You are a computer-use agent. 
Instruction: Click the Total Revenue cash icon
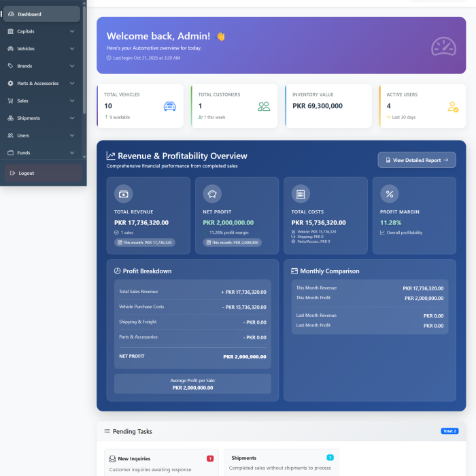pos(123,194)
